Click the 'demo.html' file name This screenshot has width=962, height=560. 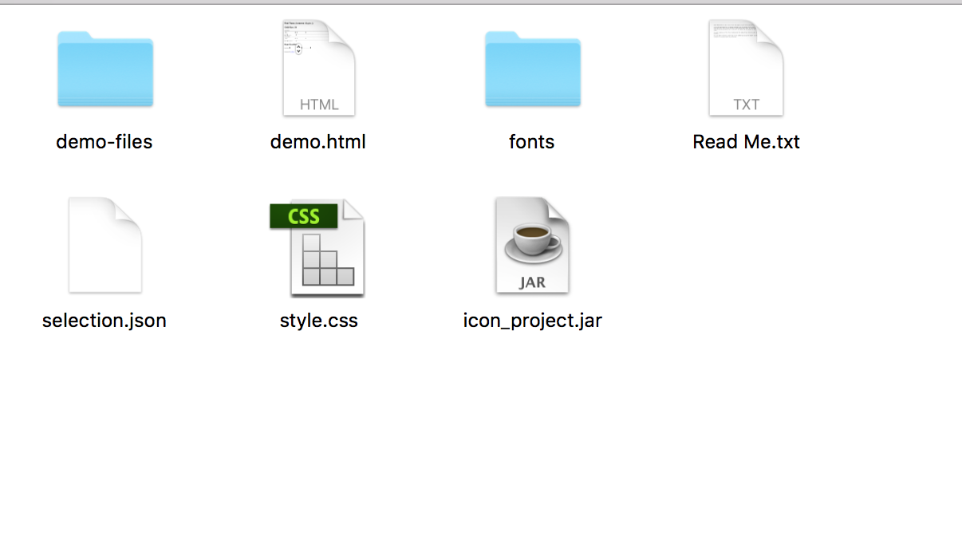[x=318, y=142]
